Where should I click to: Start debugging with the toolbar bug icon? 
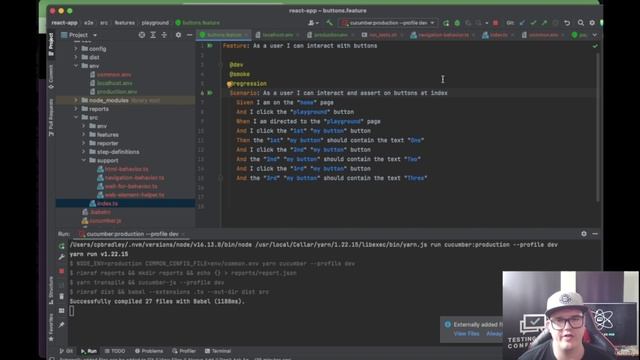point(457,23)
